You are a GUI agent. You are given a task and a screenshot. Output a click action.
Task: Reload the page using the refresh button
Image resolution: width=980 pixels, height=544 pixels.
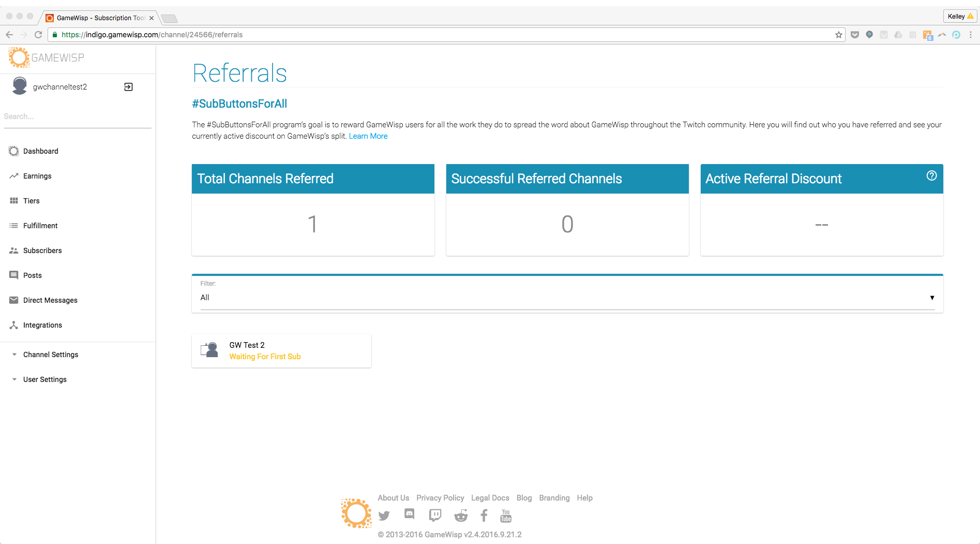pyautogui.click(x=38, y=35)
